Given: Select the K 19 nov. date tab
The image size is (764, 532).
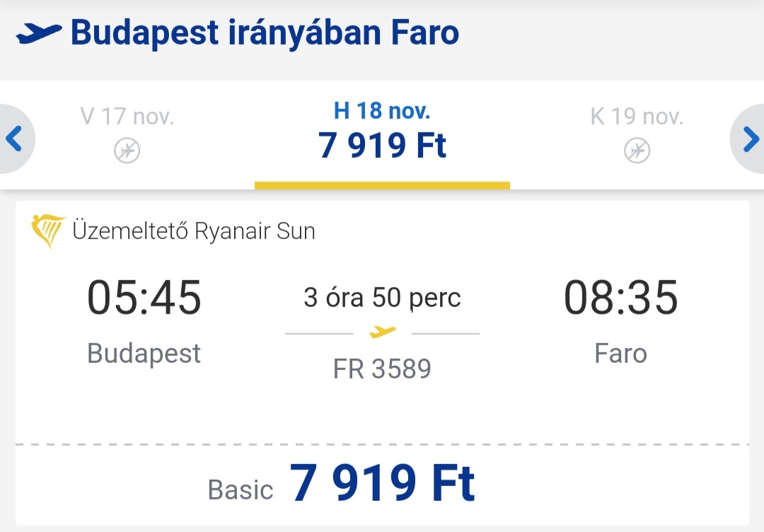Looking at the screenshot, I should tap(637, 135).
